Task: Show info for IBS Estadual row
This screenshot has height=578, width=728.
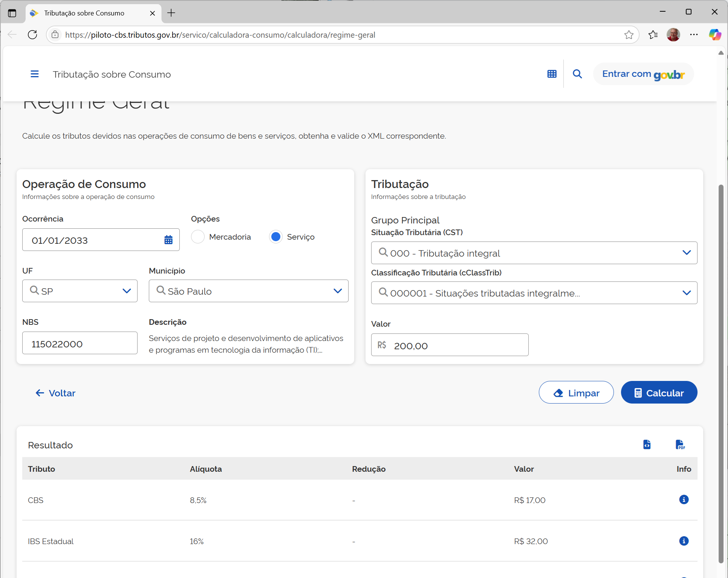Action: click(x=684, y=541)
